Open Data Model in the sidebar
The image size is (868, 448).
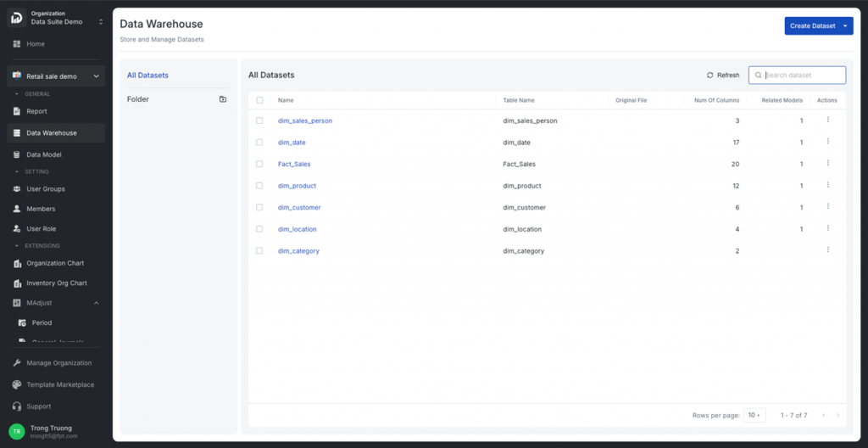(43, 154)
